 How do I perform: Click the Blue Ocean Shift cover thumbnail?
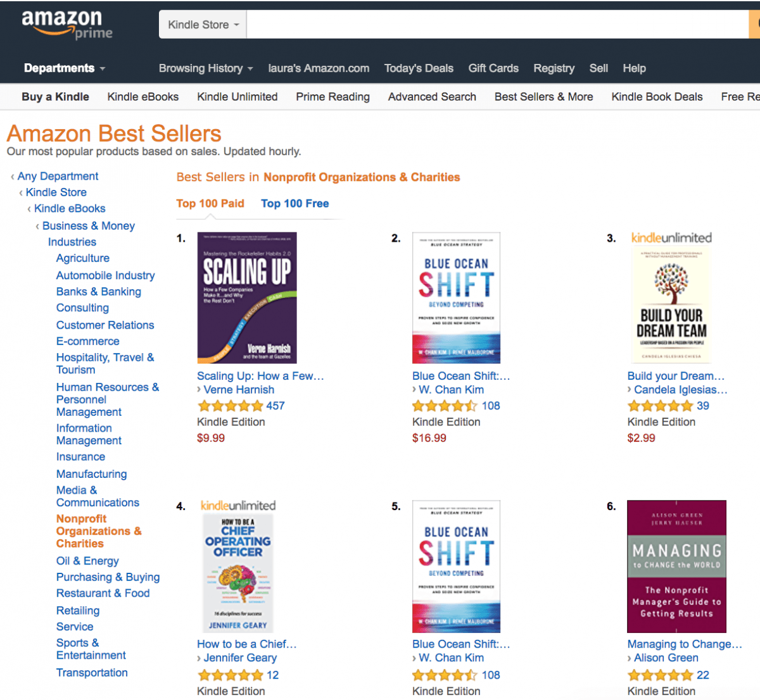(x=456, y=297)
